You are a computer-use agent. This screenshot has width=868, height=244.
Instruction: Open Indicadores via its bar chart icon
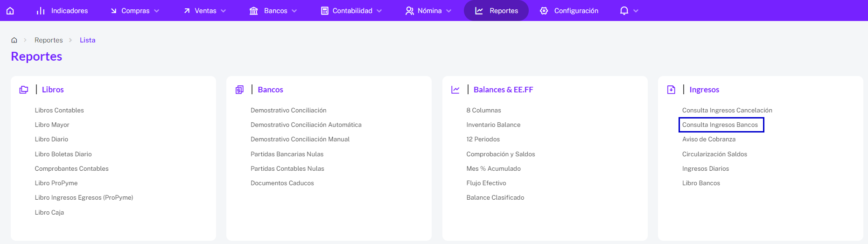pyautogui.click(x=41, y=10)
